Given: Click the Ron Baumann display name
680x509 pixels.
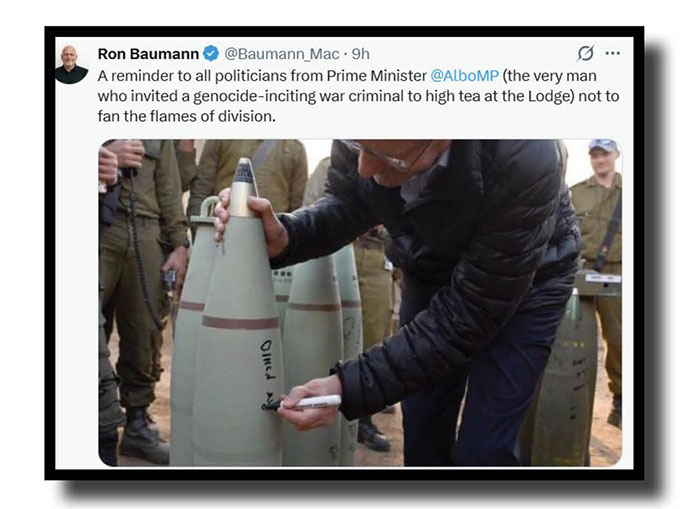Looking at the screenshot, I should (148, 54).
